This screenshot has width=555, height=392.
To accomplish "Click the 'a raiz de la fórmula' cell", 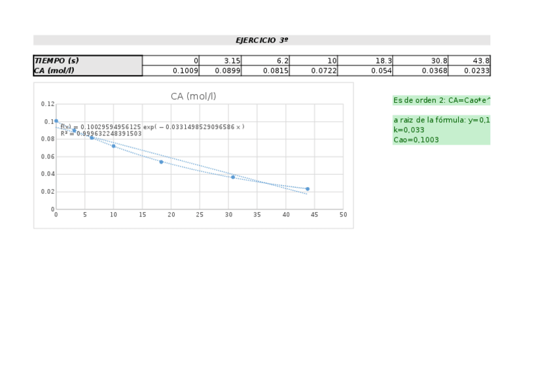I will point(441,120).
